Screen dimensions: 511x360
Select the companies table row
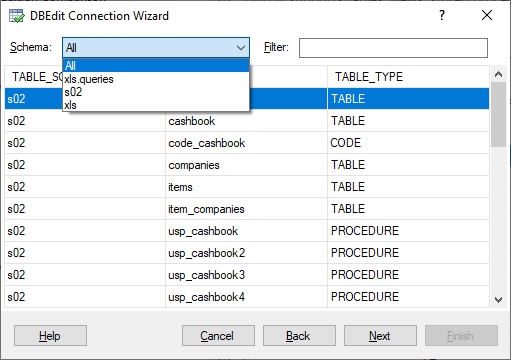(247, 165)
